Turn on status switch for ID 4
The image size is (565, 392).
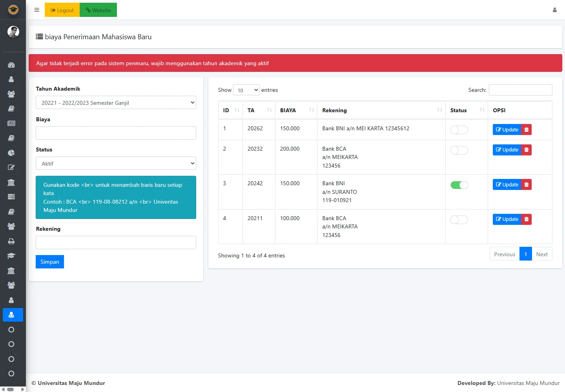pos(459,220)
